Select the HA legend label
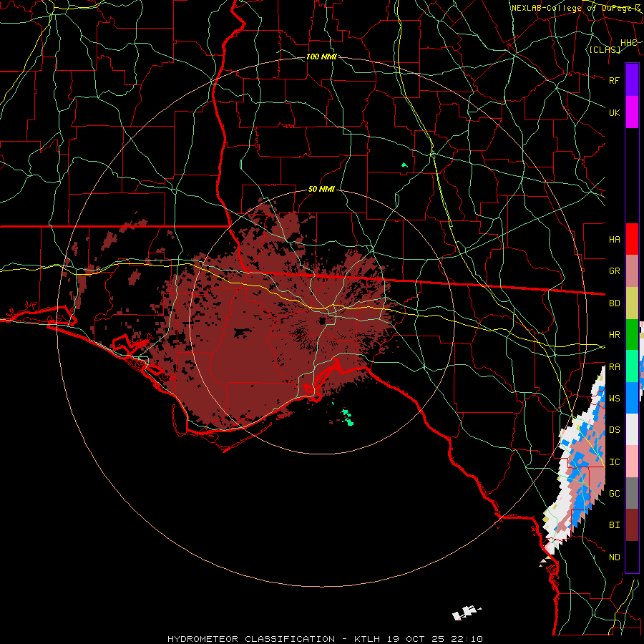Screen dimensions: 644x644 (x=614, y=239)
